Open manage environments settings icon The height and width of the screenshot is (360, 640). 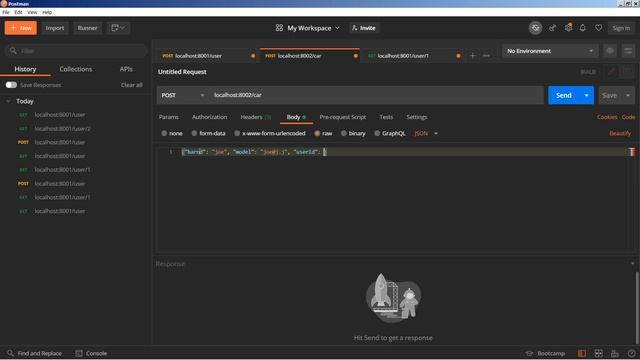tap(628, 51)
